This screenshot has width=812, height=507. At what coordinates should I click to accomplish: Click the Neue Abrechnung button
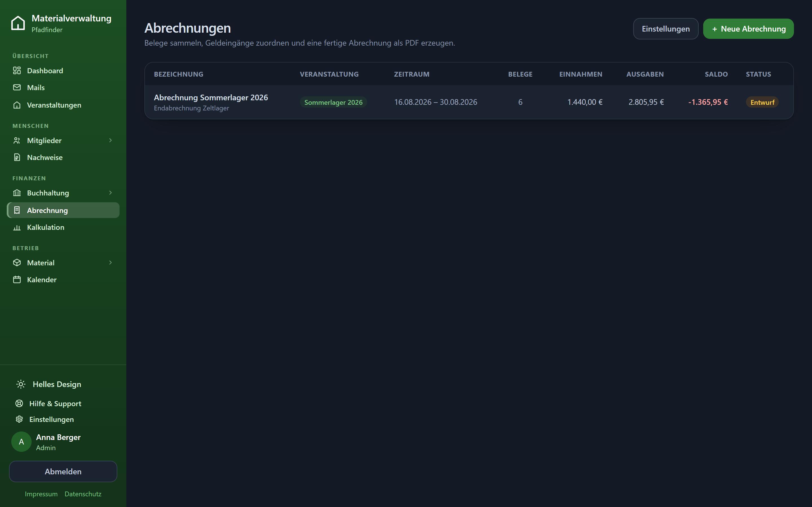[748, 29]
